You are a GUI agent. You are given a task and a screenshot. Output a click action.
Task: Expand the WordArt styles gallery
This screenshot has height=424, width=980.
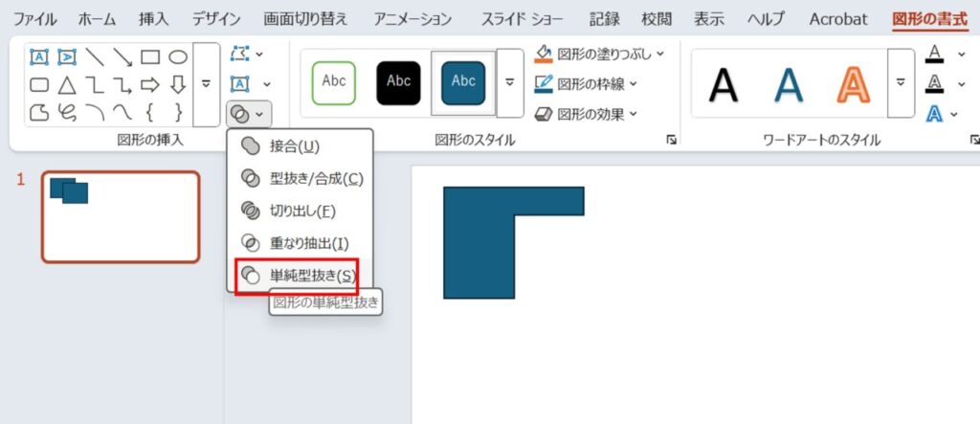(901, 82)
